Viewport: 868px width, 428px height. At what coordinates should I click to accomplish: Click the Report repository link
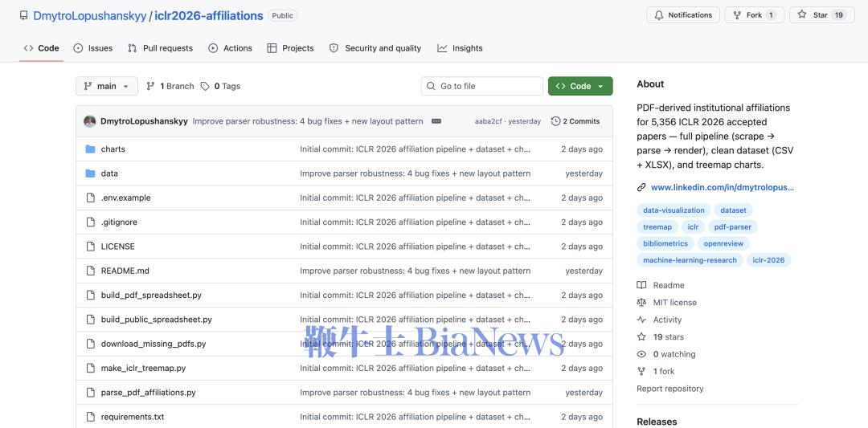coord(669,389)
